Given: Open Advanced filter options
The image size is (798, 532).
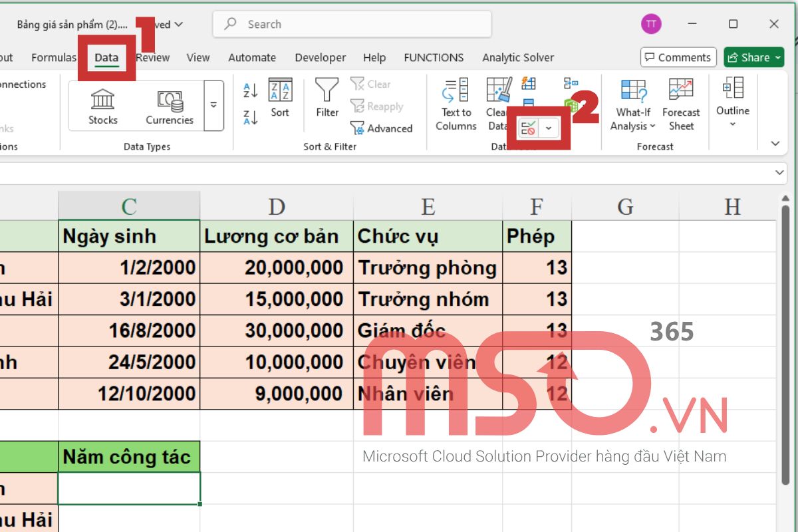Looking at the screenshot, I should point(381,128).
